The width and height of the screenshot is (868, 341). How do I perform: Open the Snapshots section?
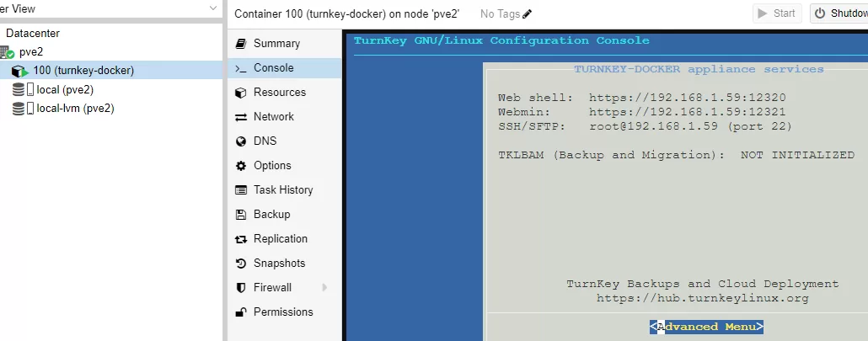pyautogui.click(x=285, y=263)
